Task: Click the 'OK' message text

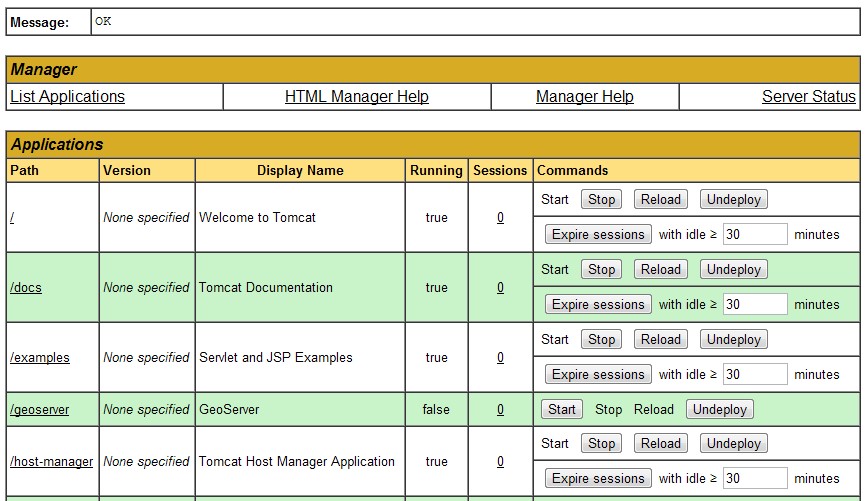Action: 103,22
